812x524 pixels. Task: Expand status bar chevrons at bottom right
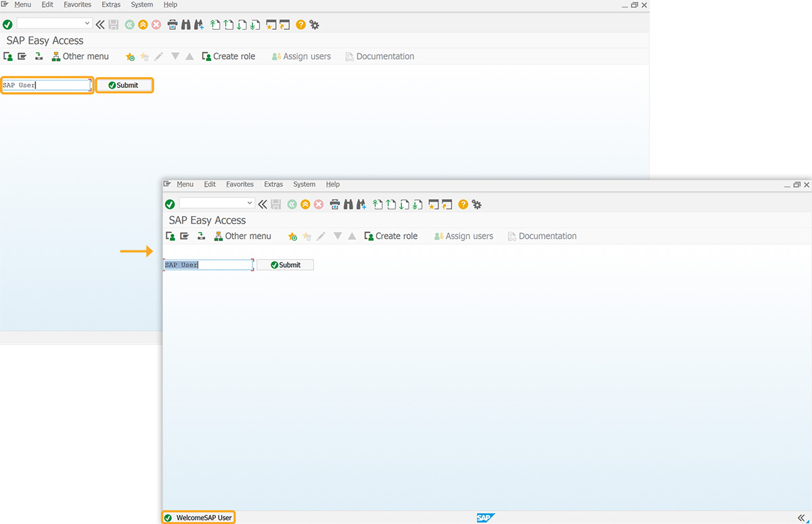pyautogui.click(x=803, y=518)
